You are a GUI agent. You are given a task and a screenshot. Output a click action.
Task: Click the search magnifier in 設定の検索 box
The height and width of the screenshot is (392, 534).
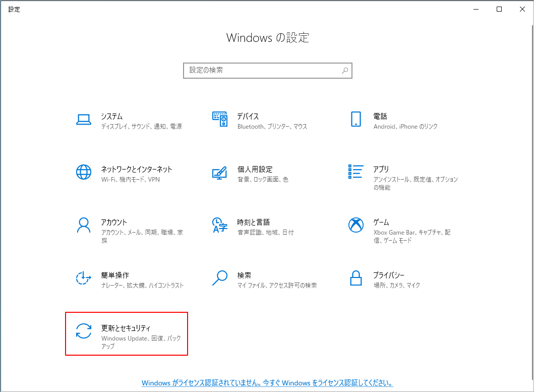click(344, 71)
